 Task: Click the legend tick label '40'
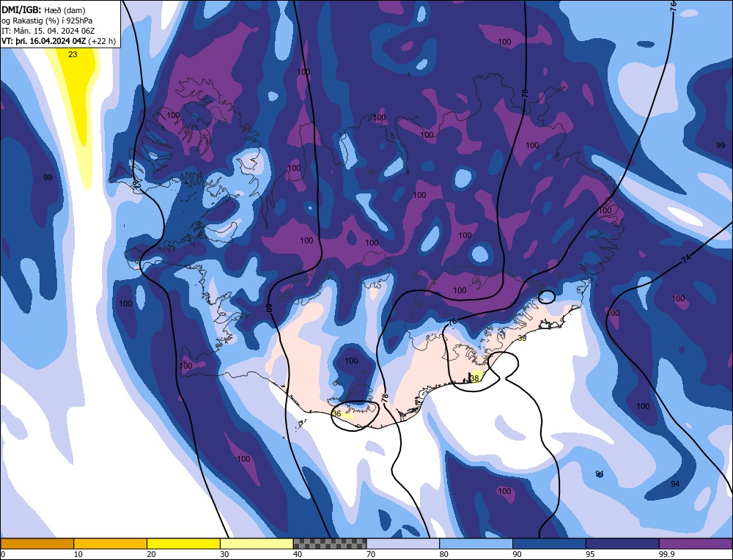pos(298,554)
